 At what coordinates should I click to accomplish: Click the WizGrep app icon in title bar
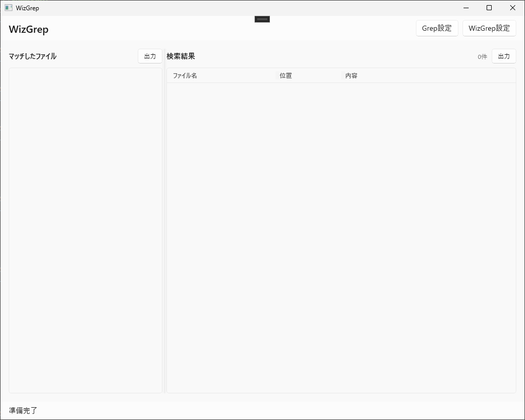[x=8, y=8]
